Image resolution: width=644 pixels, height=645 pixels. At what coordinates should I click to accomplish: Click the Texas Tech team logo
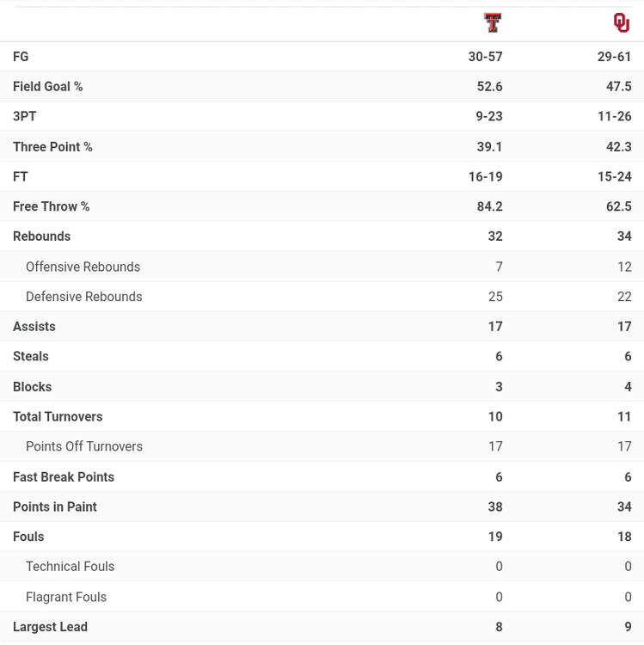pyautogui.click(x=493, y=23)
